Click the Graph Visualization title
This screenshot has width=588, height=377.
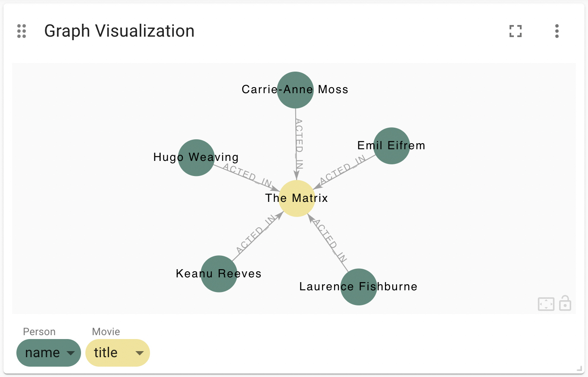119,31
